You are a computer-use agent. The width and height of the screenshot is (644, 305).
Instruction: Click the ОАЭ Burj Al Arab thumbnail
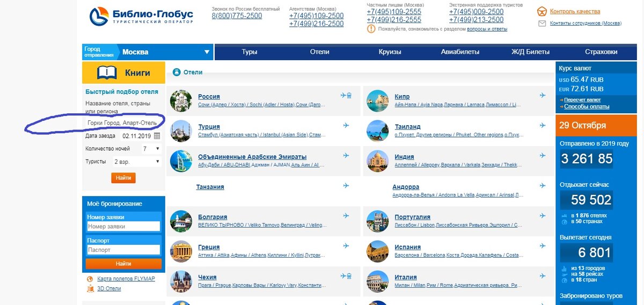click(x=181, y=161)
